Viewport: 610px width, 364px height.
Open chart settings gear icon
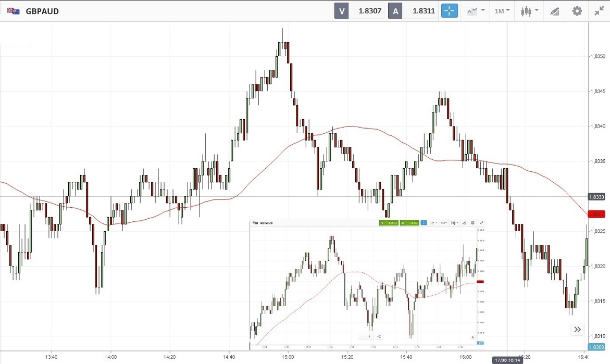click(577, 11)
